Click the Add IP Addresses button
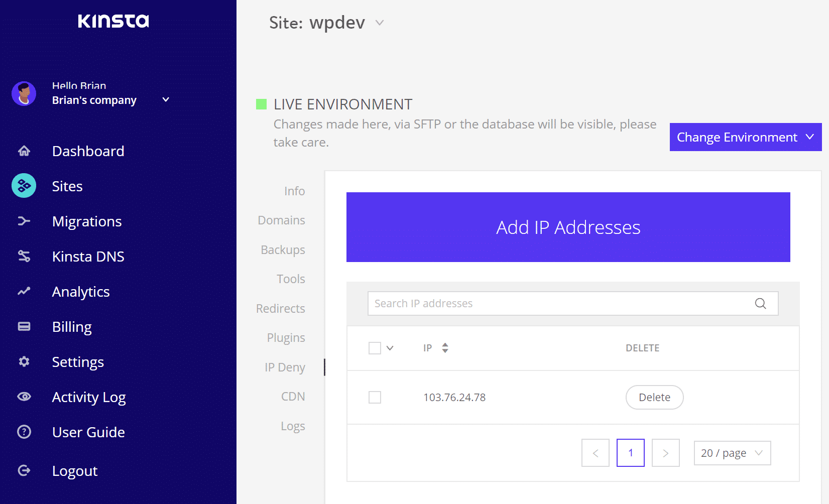This screenshot has height=504, width=829. 567,227
